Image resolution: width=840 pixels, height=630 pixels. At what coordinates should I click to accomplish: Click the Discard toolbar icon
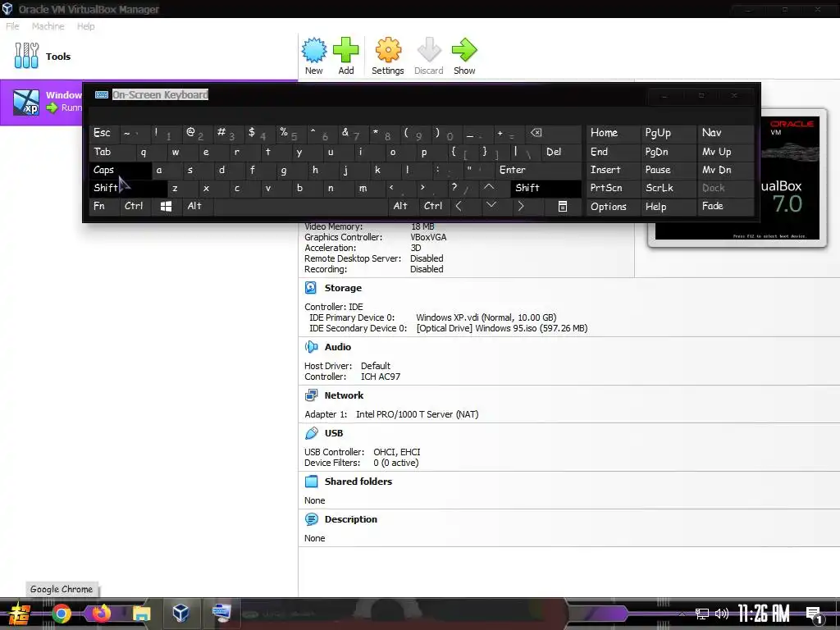(428, 50)
